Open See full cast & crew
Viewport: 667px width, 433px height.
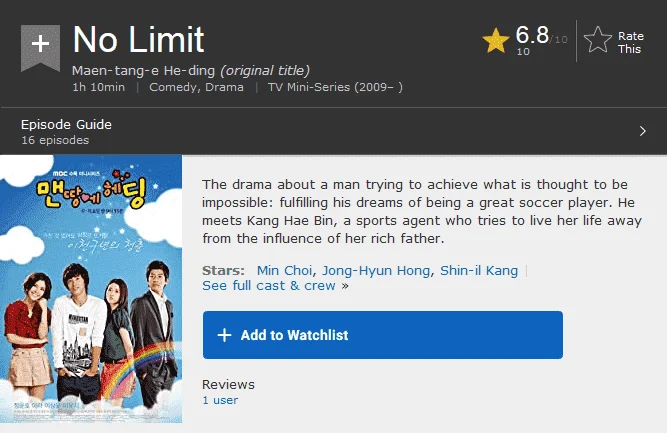click(269, 285)
